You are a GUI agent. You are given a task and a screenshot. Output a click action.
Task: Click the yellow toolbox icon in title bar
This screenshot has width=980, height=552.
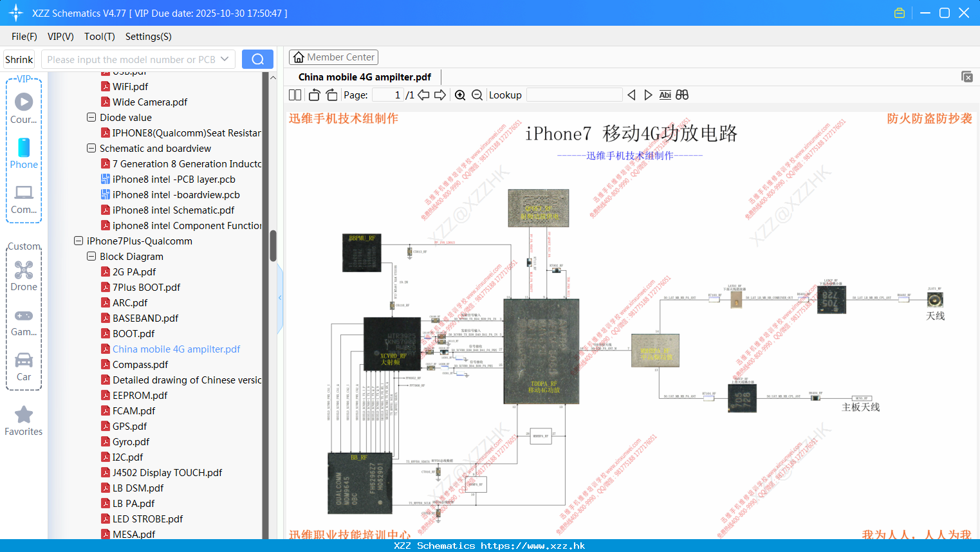[x=900, y=13]
